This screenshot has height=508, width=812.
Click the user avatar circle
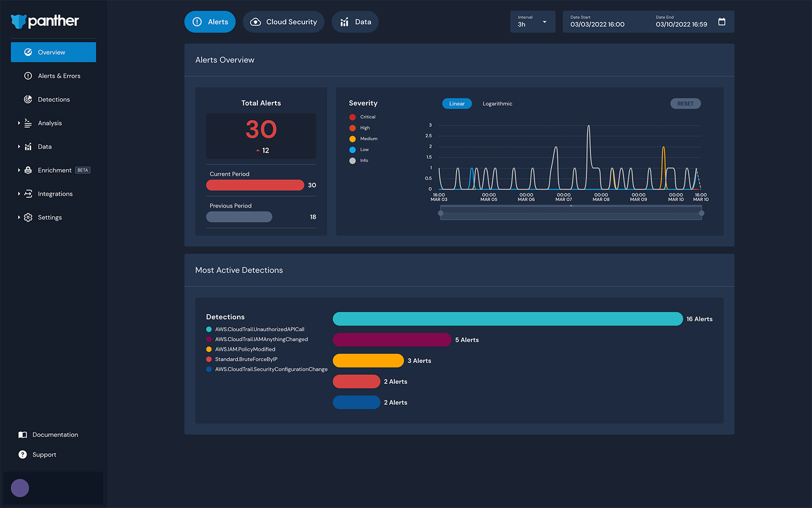tap(20, 488)
